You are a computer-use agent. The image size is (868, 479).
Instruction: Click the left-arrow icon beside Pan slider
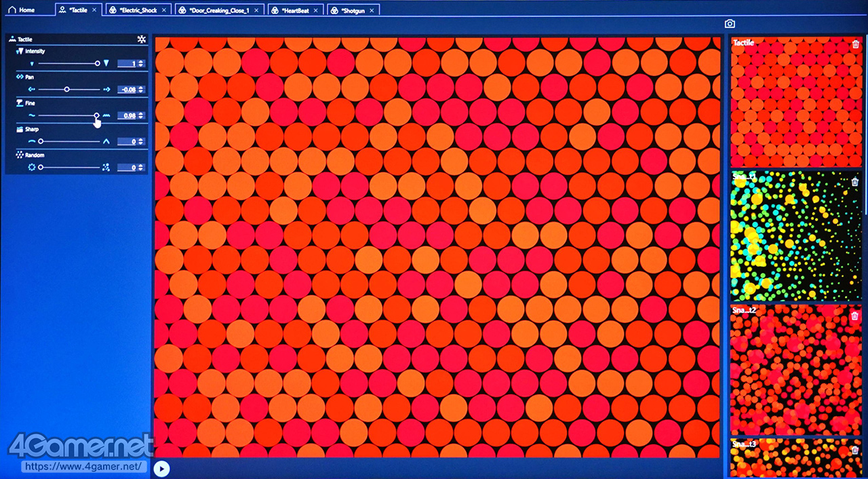pos(31,90)
